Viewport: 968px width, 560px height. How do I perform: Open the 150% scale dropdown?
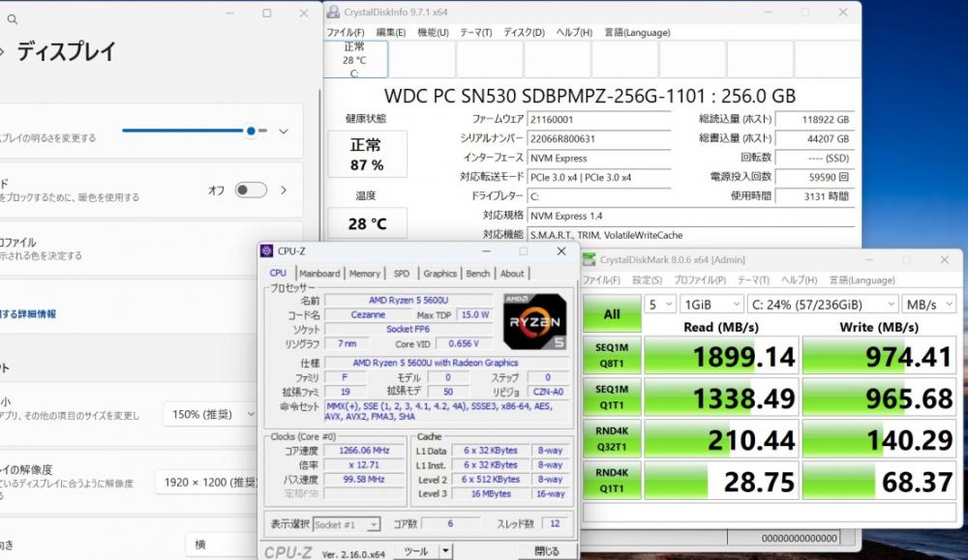click(210, 415)
